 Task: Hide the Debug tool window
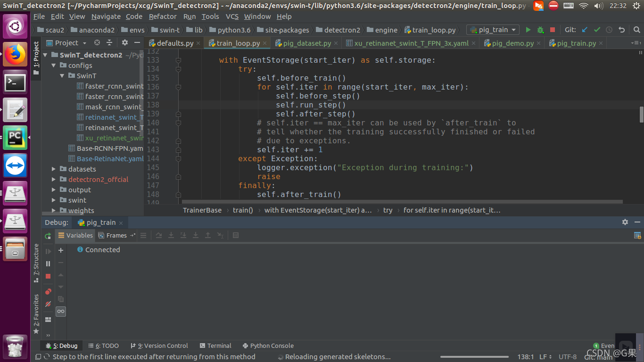(637, 222)
